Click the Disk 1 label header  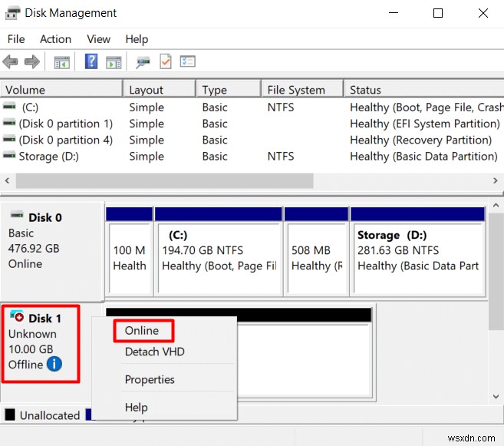tap(44, 319)
